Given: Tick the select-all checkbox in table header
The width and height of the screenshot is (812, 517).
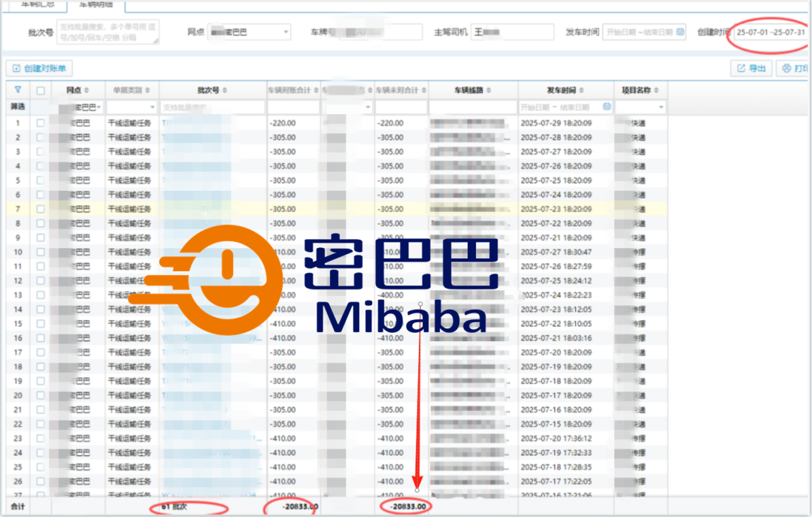Looking at the screenshot, I should (41, 91).
